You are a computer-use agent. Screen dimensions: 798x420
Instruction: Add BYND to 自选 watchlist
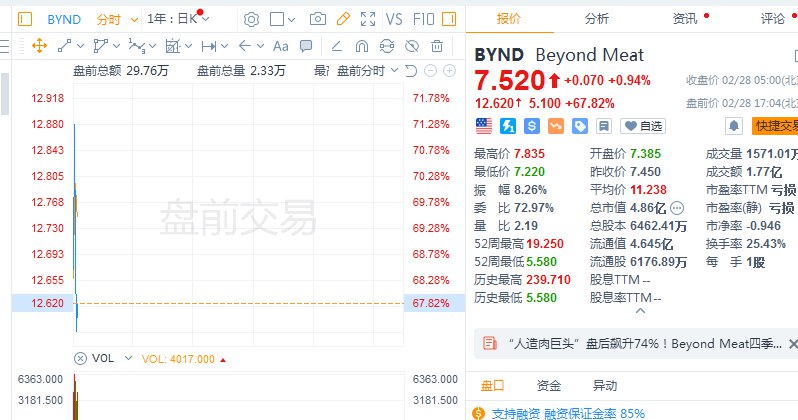click(x=643, y=126)
